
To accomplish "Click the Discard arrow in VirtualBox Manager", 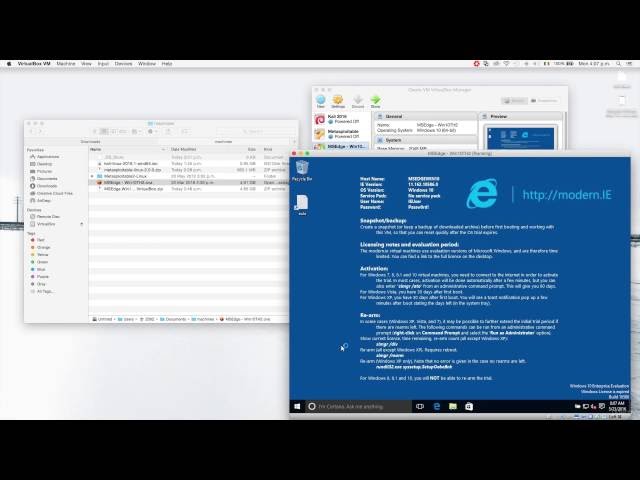I will pyautogui.click(x=358, y=100).
